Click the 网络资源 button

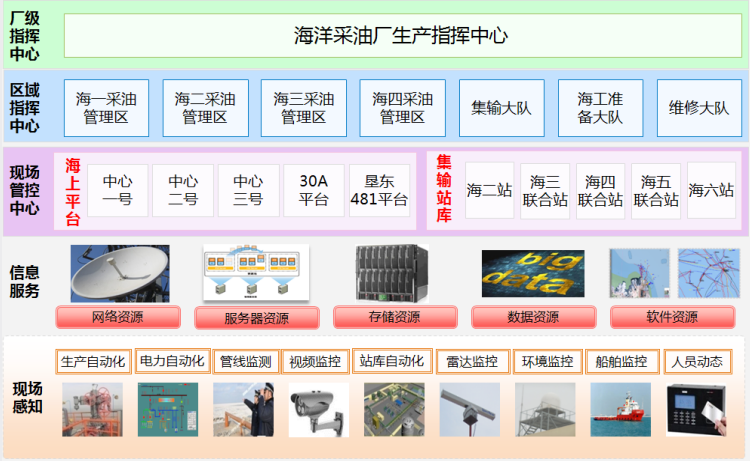118,318
